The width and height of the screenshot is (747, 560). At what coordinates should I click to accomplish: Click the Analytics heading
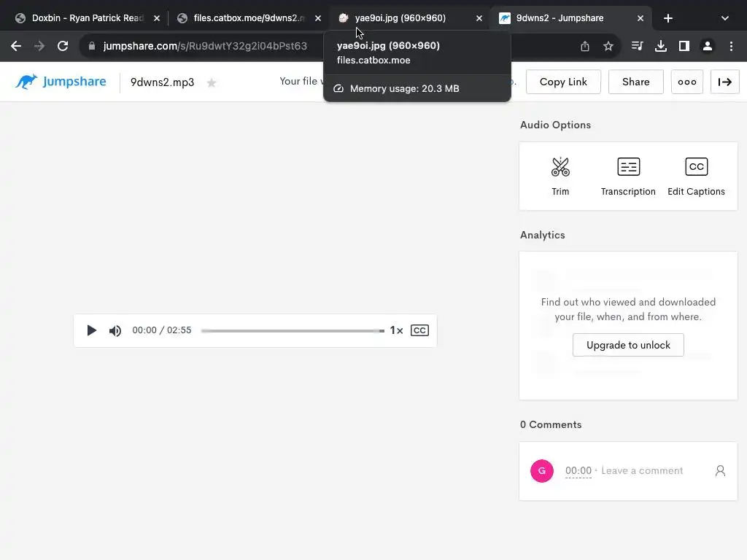coord(542,235)
